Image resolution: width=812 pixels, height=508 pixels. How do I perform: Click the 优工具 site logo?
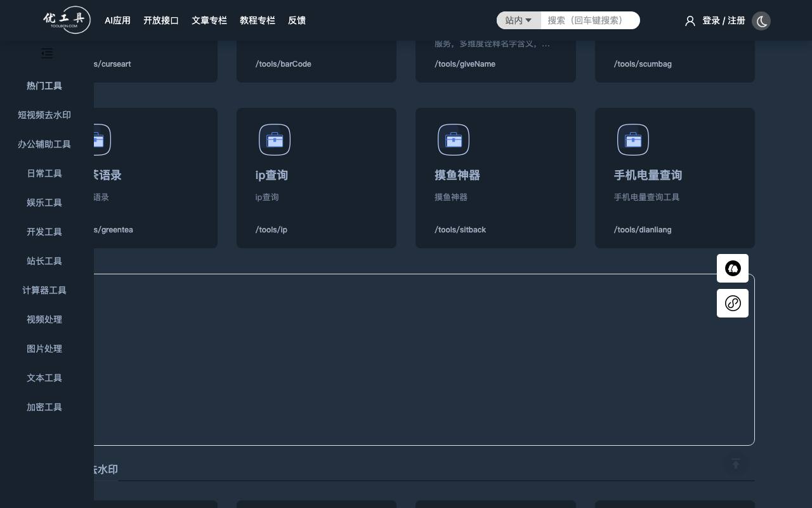(x=67, y=20)
